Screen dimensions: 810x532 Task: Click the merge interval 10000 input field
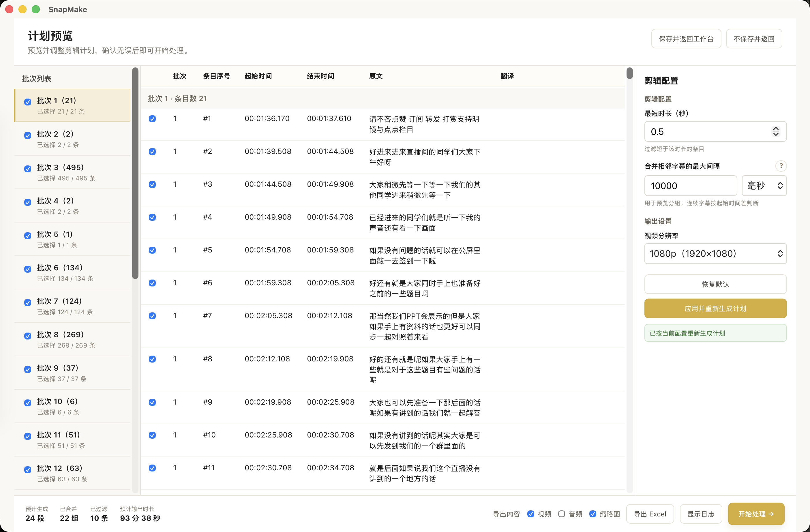(x=691, y=186)
